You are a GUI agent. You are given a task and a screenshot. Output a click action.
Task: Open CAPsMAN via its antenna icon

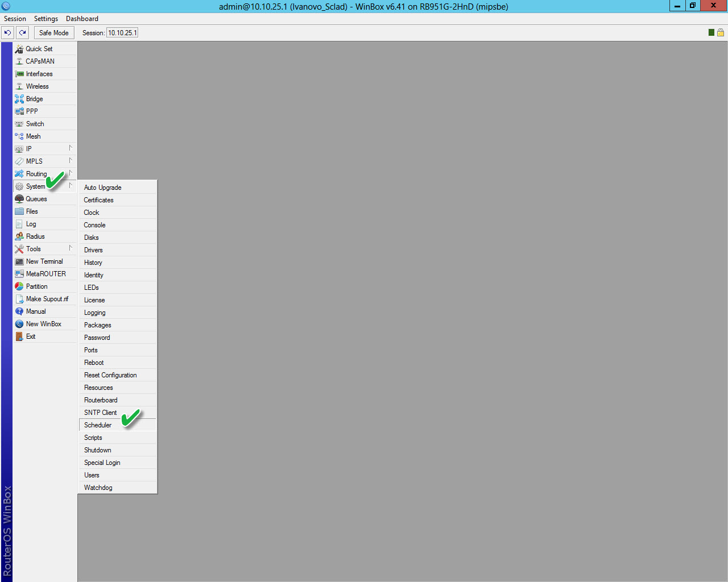click(19, 61)
